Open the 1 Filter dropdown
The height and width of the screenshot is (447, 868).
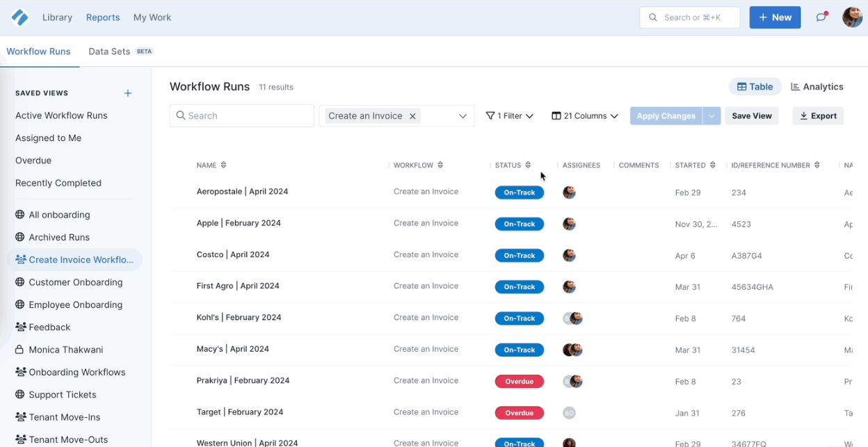pyautogui.click(x=509, y=116)
